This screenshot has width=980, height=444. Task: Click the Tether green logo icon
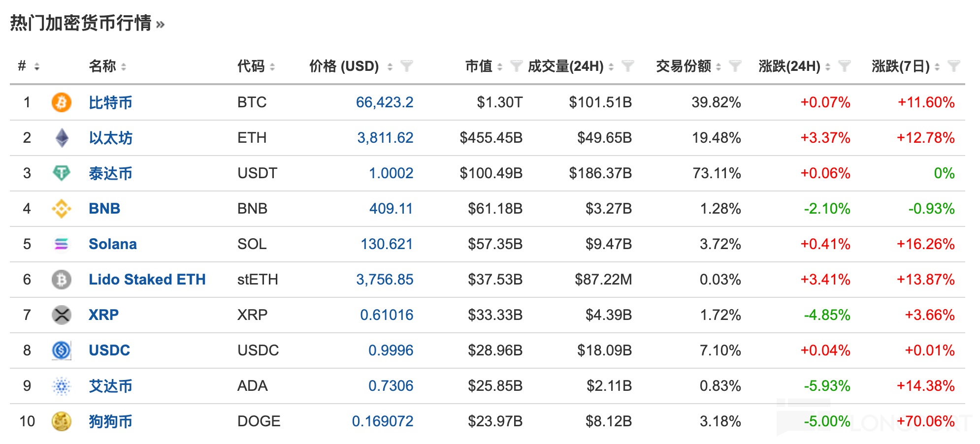(62, 173)
